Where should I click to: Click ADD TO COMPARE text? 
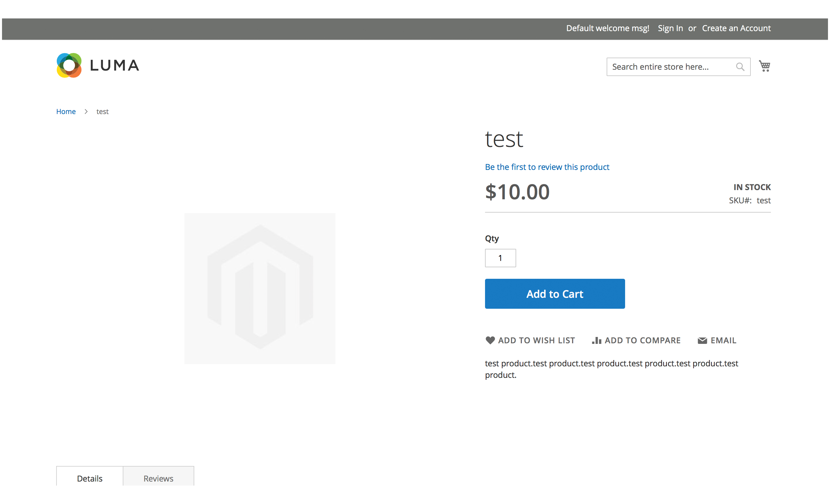(643, 340)
